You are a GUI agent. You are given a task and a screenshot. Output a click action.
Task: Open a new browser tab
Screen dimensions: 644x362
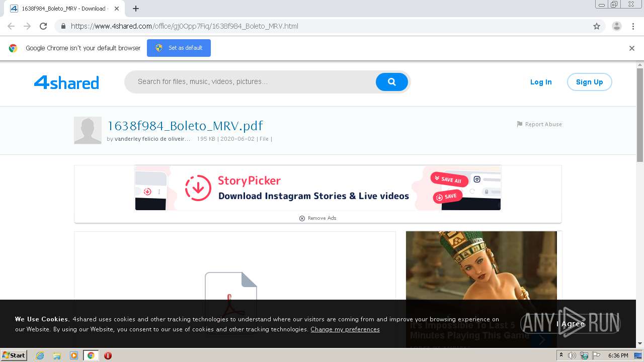click(136, 9)
